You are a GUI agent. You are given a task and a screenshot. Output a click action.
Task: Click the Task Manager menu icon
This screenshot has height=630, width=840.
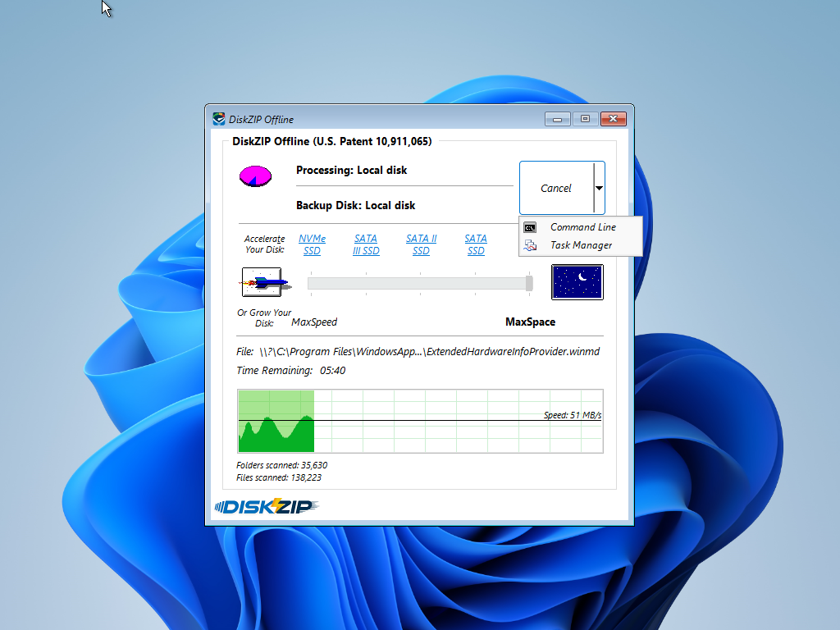530,245
